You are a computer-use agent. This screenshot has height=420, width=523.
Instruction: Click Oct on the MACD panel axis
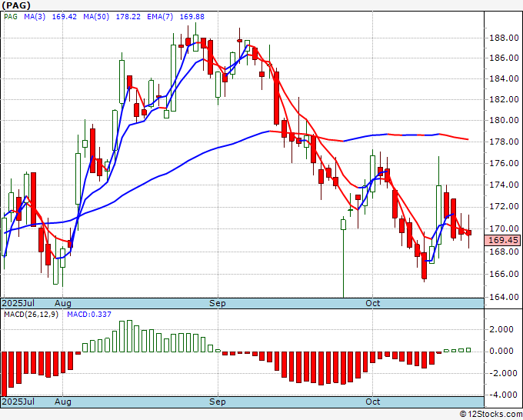coord(372,402)
